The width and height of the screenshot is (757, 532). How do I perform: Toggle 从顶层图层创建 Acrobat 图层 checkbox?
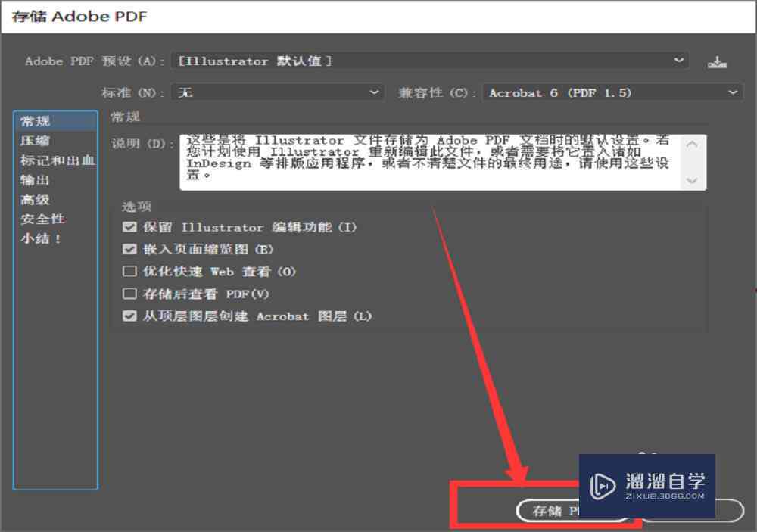pyautogui.click(x=129, y=316)
